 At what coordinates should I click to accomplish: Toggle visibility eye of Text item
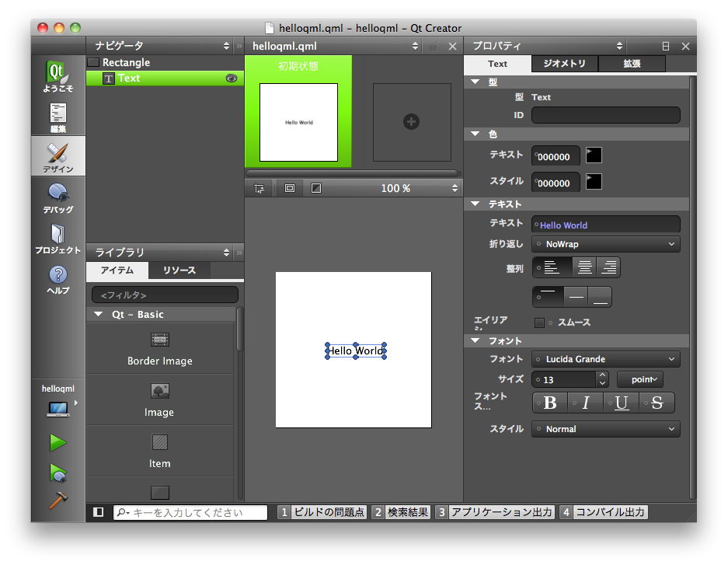pyautogui.click(x=231, y=78)
